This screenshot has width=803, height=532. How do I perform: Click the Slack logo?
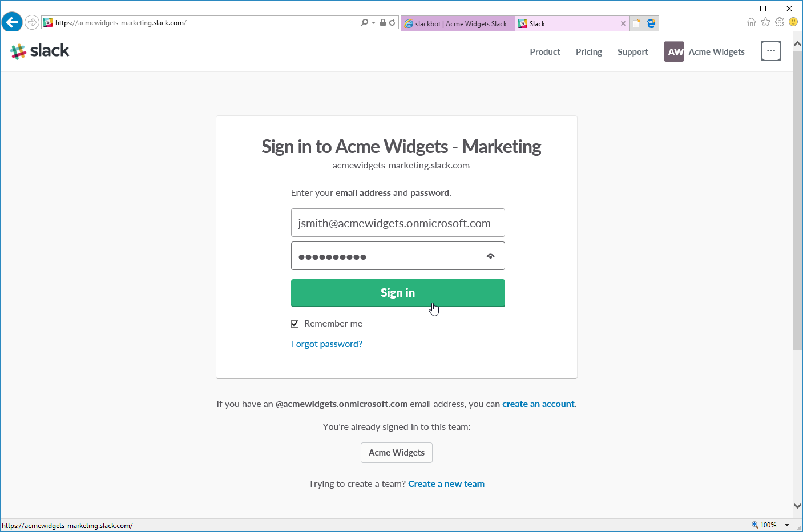coord(39,51)
